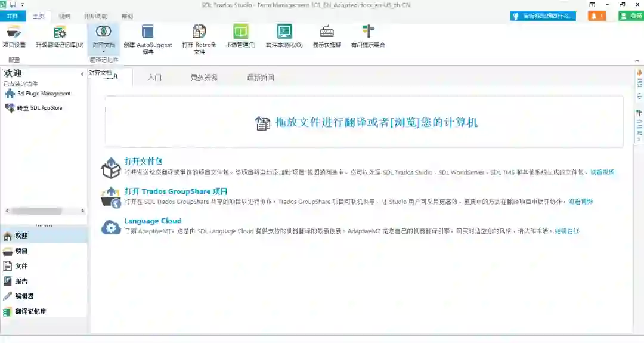
Task: Click the 打开文件包 package icon
Action: [x=110, y=168]
